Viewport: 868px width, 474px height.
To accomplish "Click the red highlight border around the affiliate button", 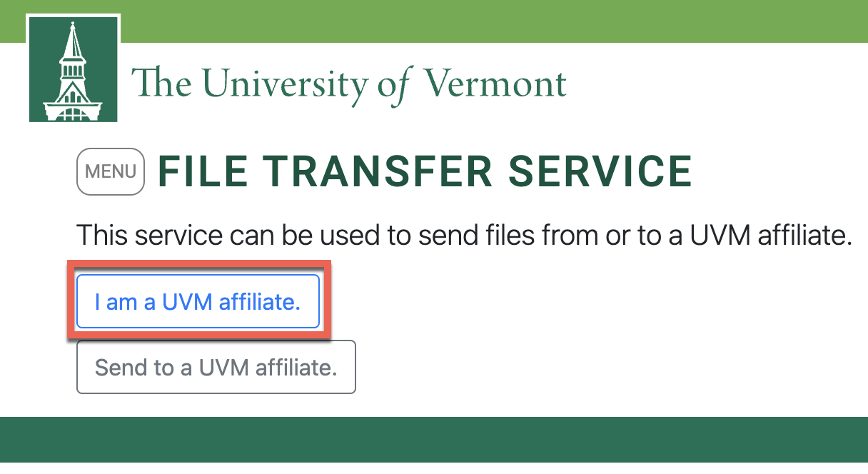I will coord(198,265).
